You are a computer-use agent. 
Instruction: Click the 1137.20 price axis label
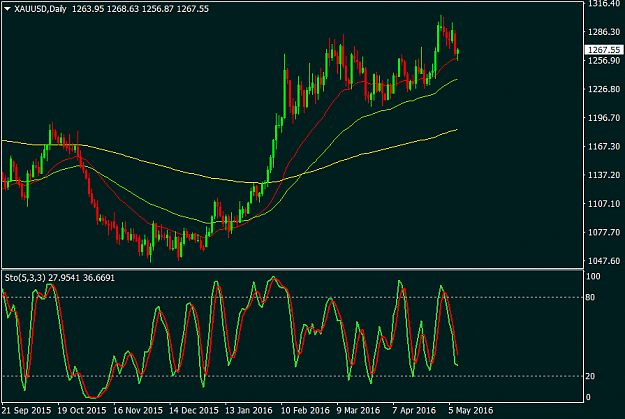[604, 175]
